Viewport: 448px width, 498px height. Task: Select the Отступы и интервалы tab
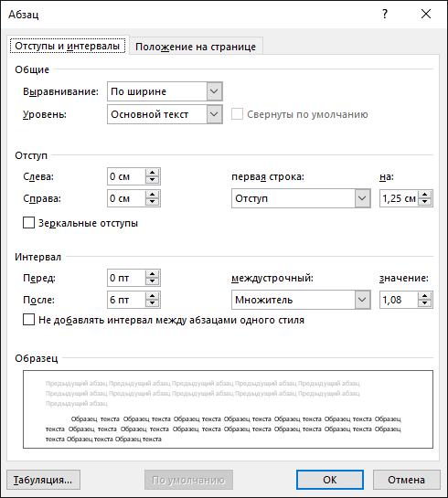pos(68,46)
